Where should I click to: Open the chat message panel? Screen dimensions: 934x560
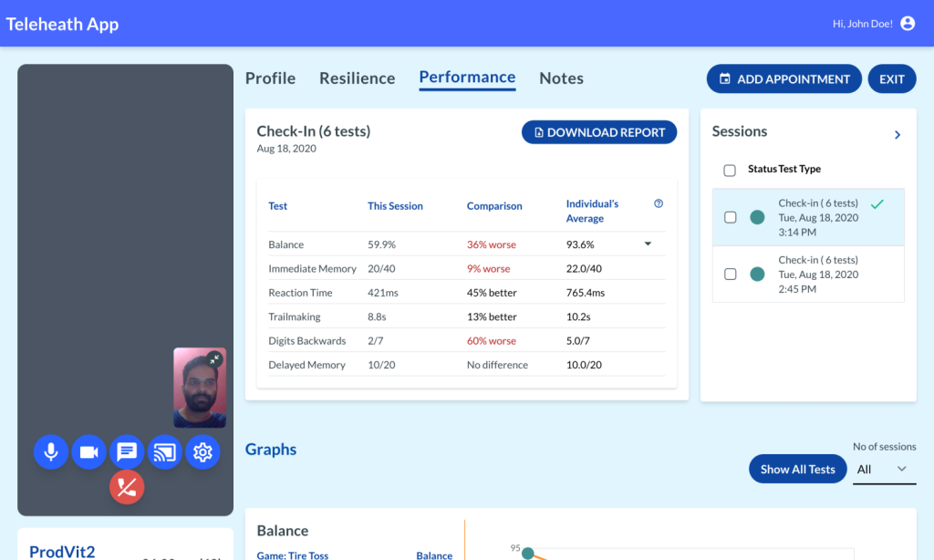(x=127, y=451)
